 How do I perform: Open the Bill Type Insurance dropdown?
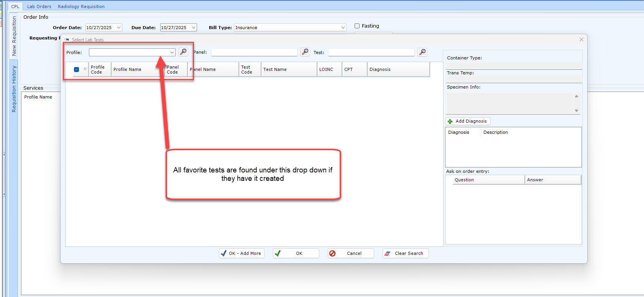343,28
